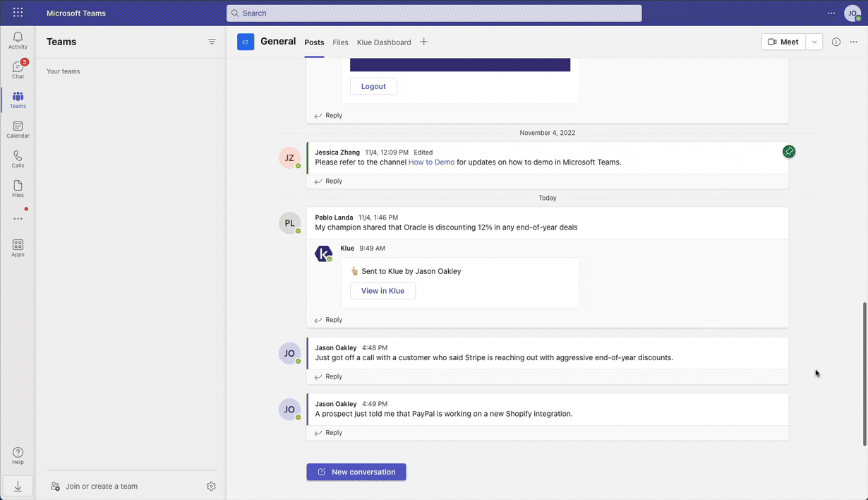
Task: Click the Search input field
Action: pos(434,13)
